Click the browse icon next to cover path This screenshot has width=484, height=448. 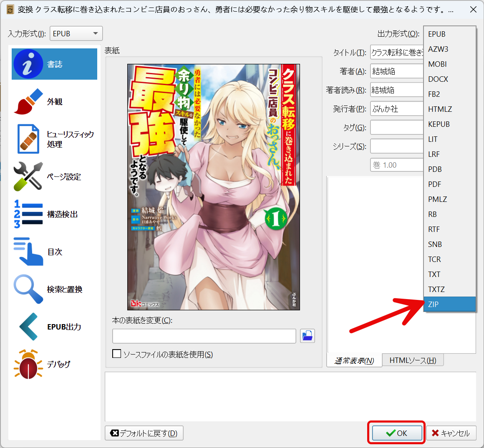[x=307, y=336]
